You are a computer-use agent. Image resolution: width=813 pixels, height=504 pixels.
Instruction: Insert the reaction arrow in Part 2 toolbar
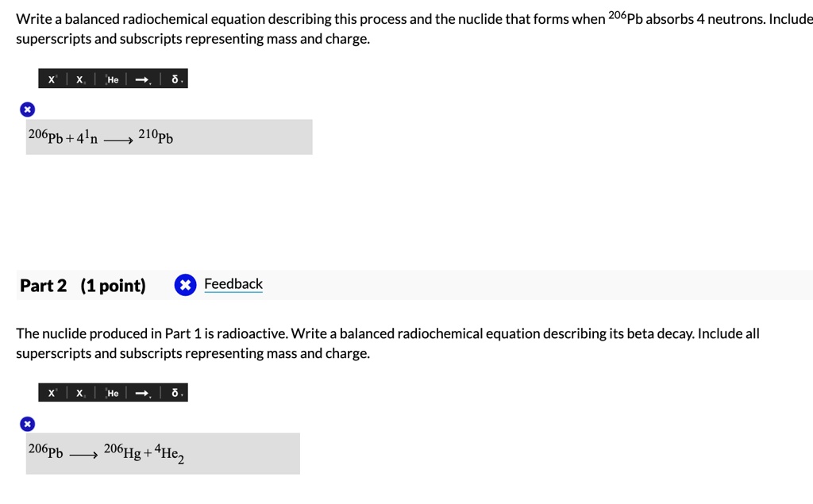click(x=141, y=392)
